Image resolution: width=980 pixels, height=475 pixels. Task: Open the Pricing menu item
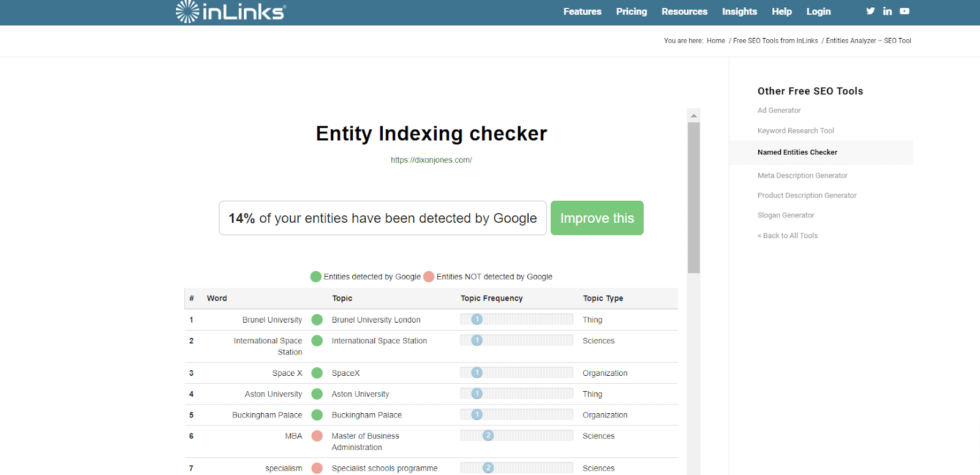(631, 12)
